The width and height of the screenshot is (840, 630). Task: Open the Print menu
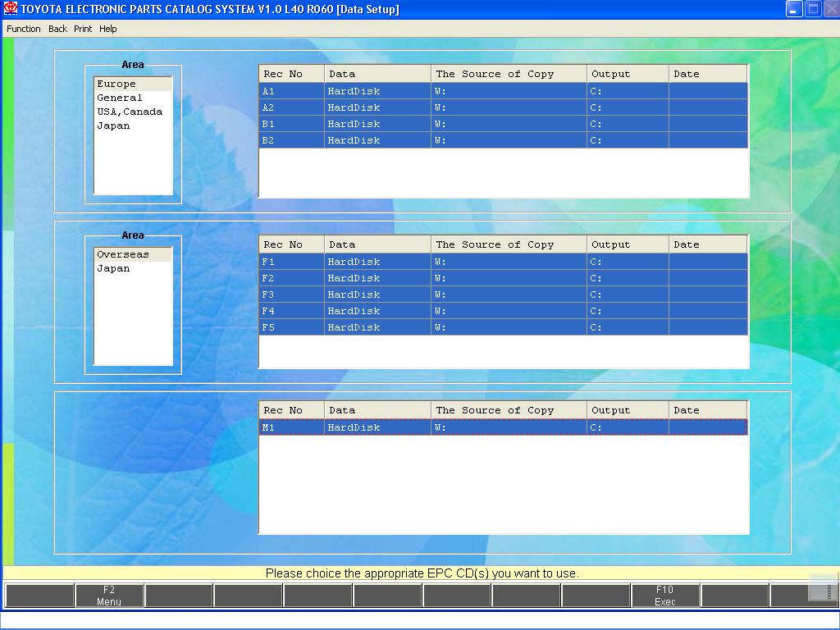(83, 29)
